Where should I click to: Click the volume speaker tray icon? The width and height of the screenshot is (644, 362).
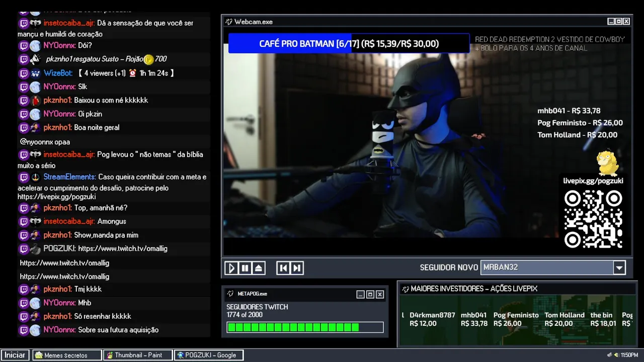(x=616, y=355)
